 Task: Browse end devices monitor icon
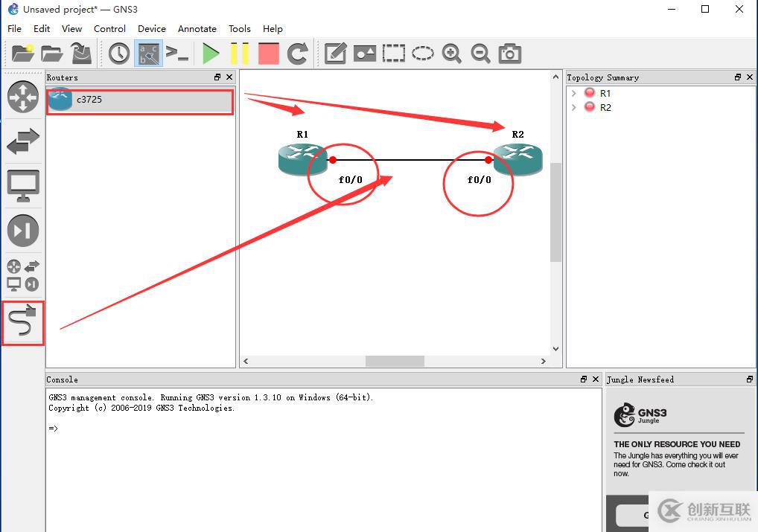click(x=23, y=186)
